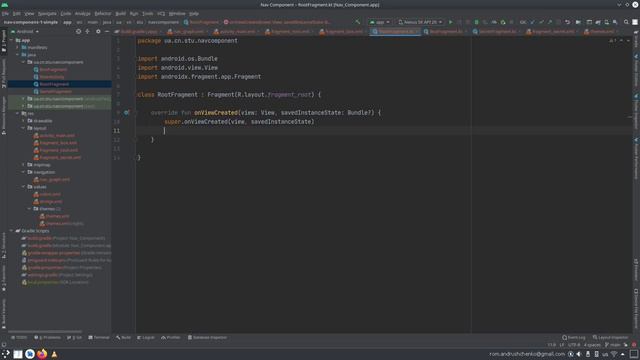Screen dimensions: 640x360
Task: Open the Database Inspector tool window
Action: click(207, 338)
